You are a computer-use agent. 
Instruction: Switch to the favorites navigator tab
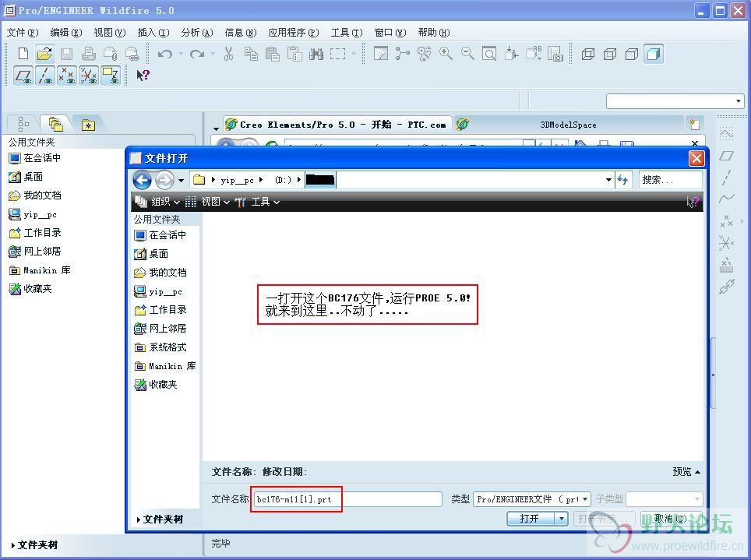(x=88, y=125)
